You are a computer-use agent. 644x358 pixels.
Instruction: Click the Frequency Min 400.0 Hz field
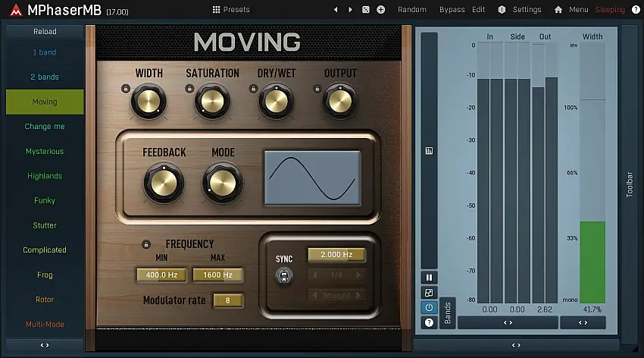[161, 275]
